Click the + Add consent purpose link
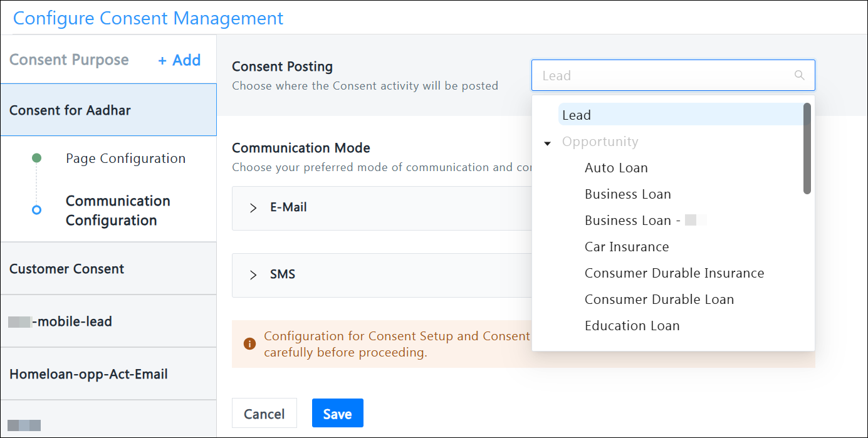The image size is (868, 438). (179, 60)
